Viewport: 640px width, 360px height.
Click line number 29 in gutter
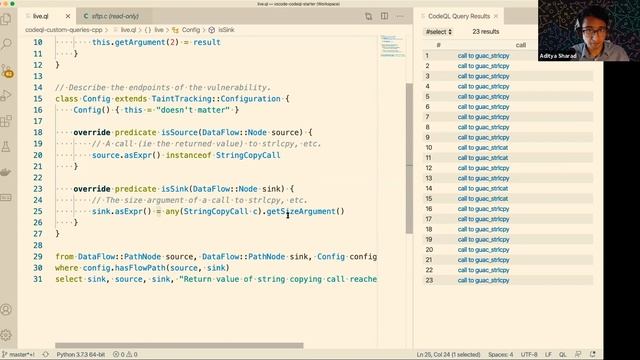click(x=38, y=256)
